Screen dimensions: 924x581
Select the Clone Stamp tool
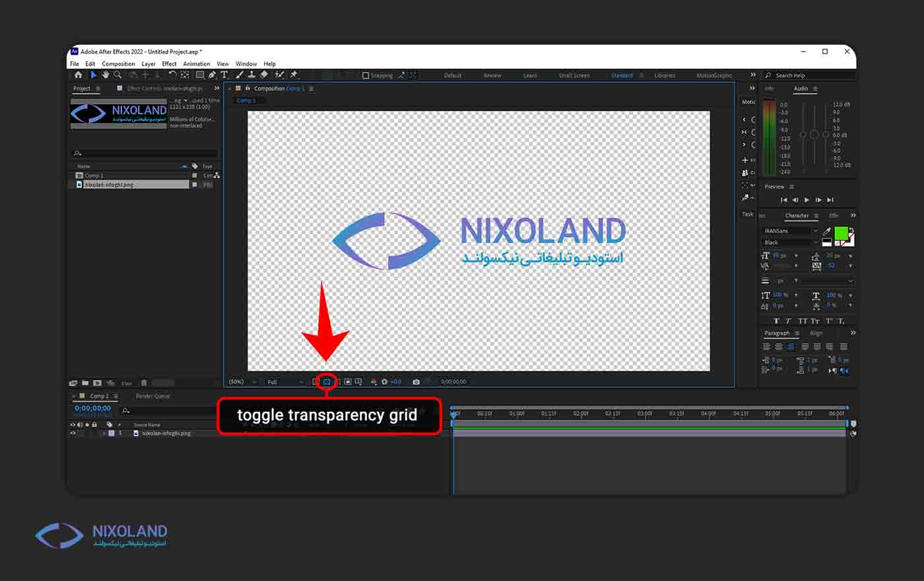pos(251,75)
